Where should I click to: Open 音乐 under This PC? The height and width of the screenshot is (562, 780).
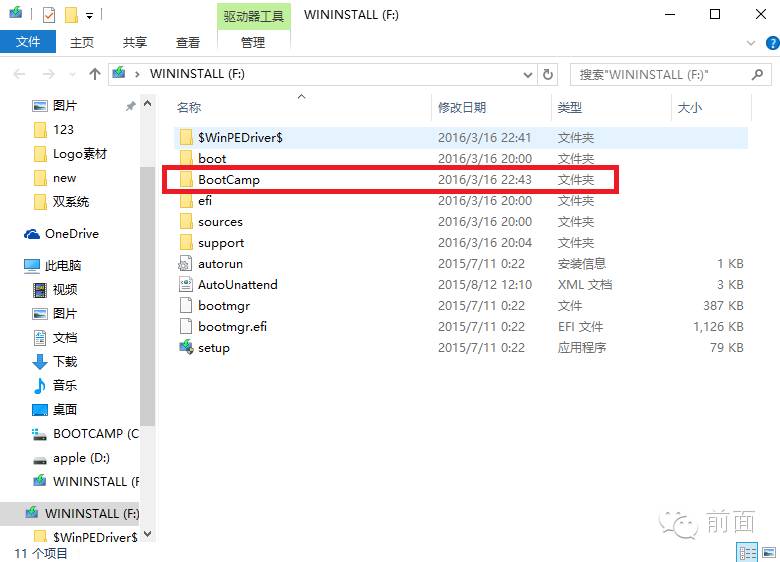(65, 385)
